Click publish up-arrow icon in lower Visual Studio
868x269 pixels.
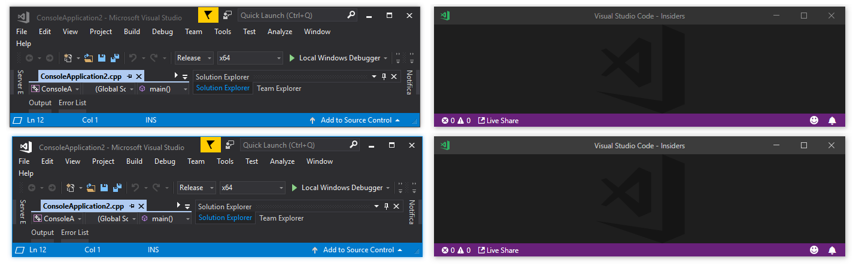315,250
